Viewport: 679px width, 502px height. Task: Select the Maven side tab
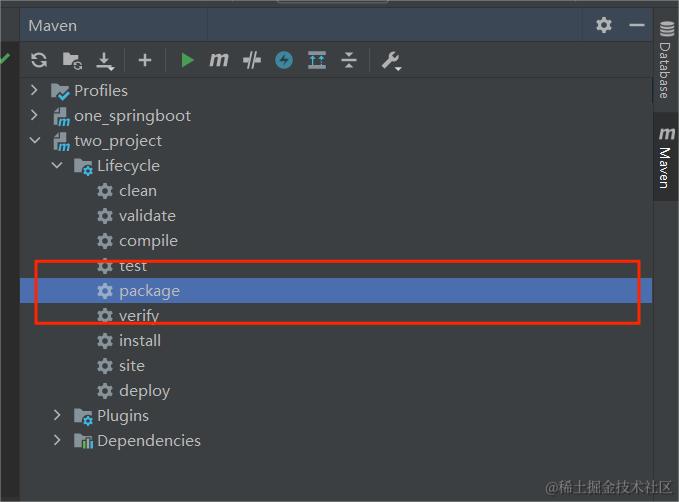coord(666,157)
